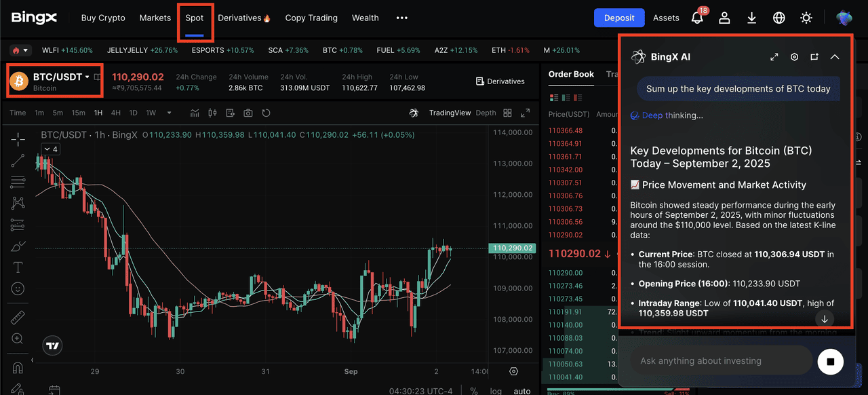The height and width of the screenshot is (395, 868).
Task: Take a chart snapshot camera icon
Action: 248,113
